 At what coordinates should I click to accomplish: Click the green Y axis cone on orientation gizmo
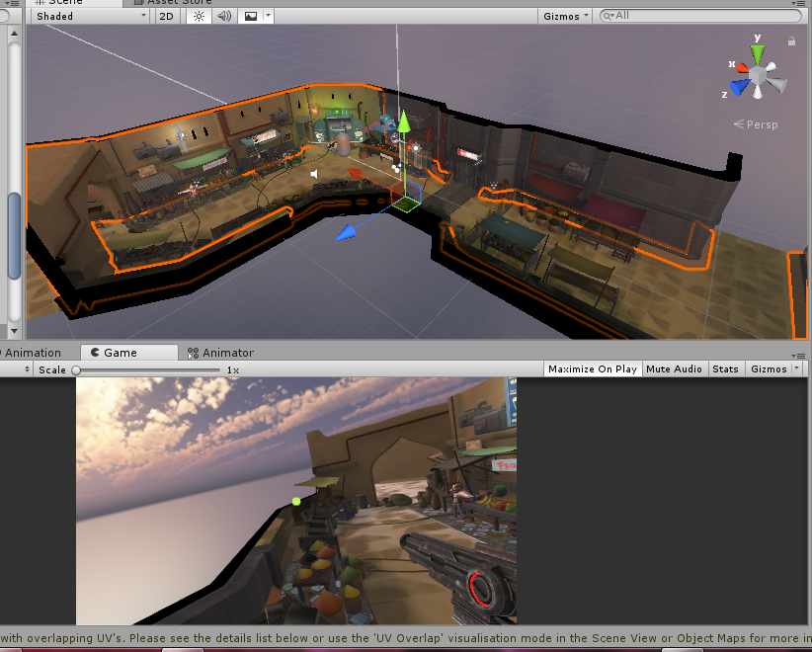click(x=758, y=52)
